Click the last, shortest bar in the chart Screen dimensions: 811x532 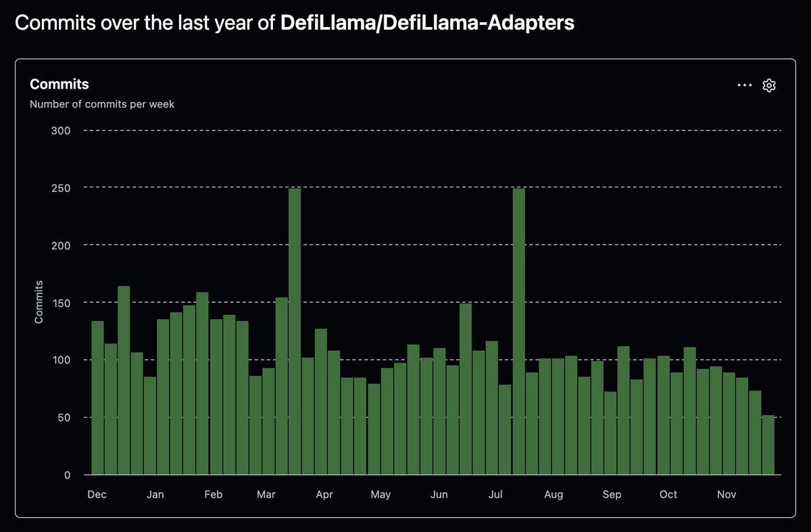pyautogui.click(x=768, y=445)
